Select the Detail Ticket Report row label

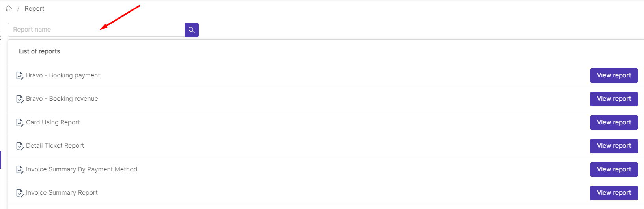pos(55,146)
